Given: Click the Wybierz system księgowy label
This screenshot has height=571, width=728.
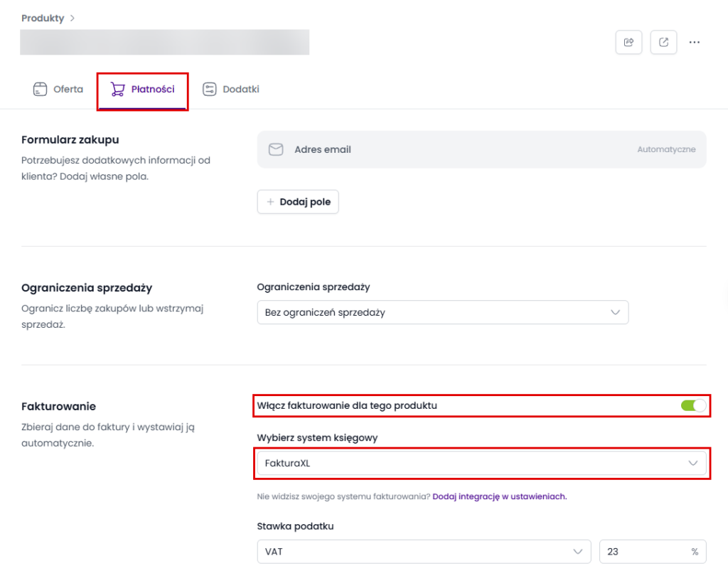Looking at the screenshot, I should pyautogui.click(x=317, y=438).
